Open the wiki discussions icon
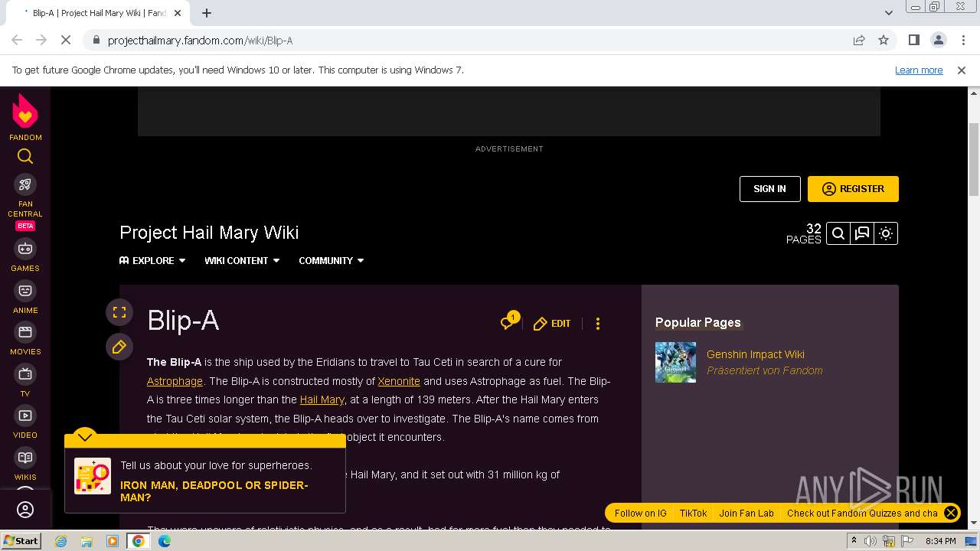This screenshot has height=551, width=980. (x=862, y=233)
